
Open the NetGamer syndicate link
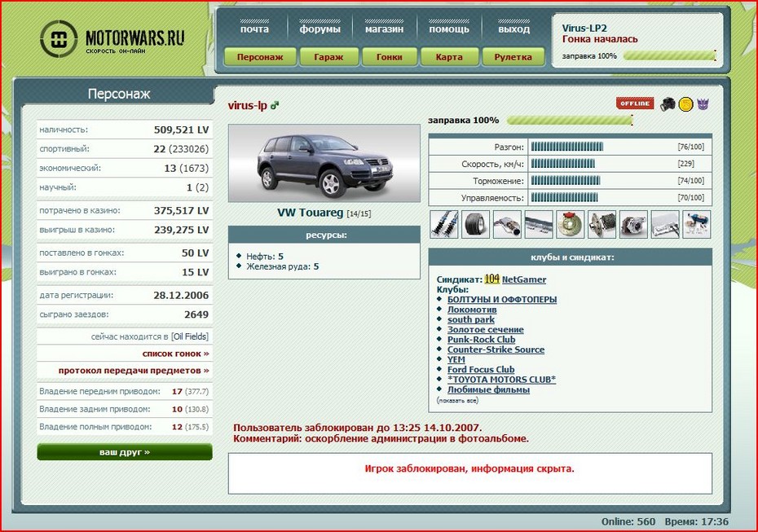[x=524, y=279]
